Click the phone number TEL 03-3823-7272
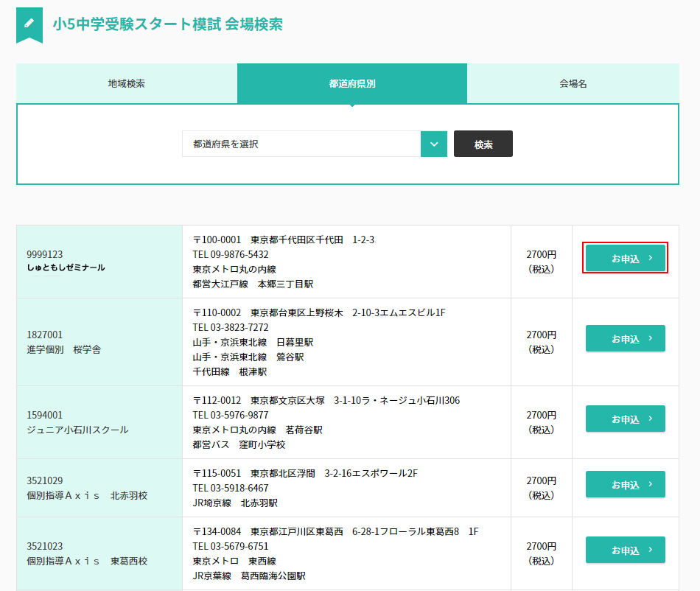This screenshot has height=591, width=700. (231, 327)
